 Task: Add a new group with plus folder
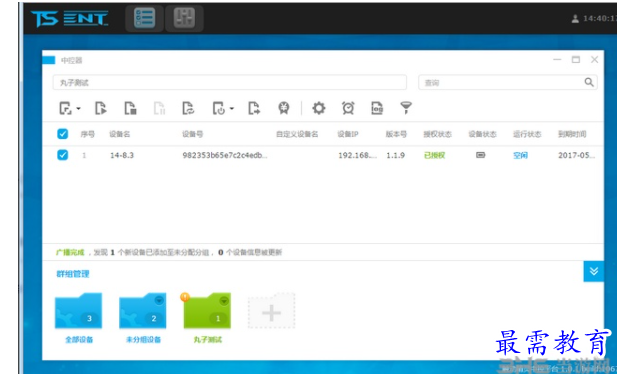click(271, 311)
